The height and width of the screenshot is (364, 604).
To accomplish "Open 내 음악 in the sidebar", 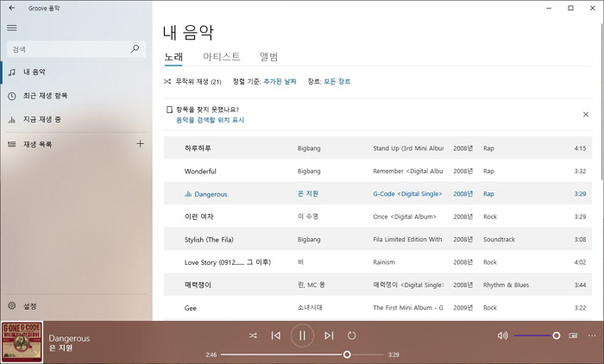I will tap(77, 72).
